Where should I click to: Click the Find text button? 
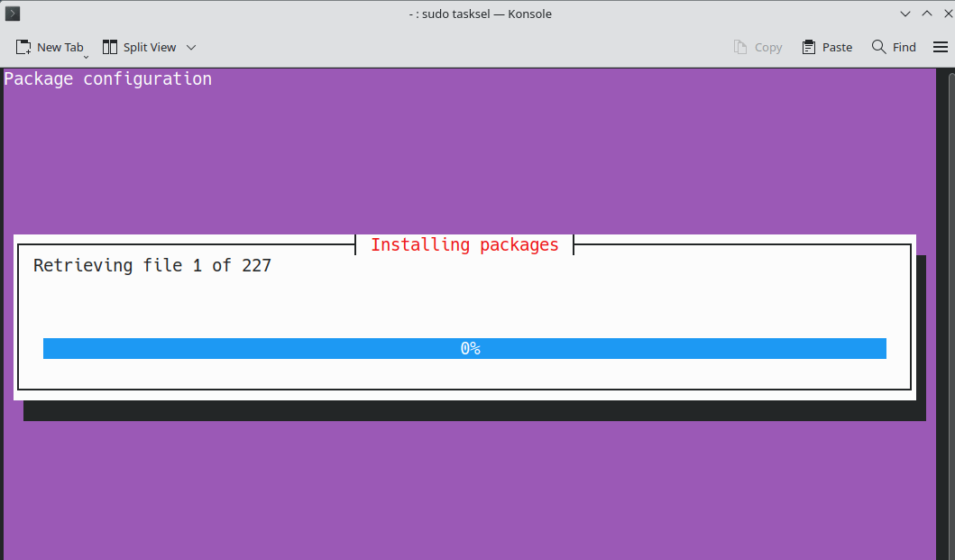click(x=904, y=47)
